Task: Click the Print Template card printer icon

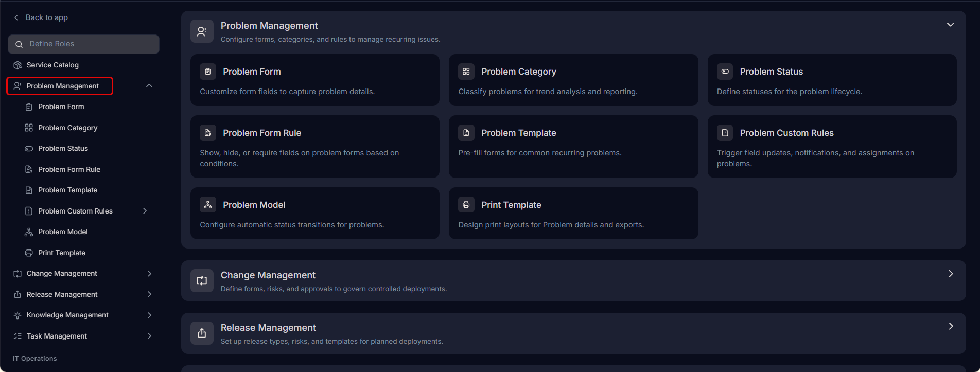Action: click(x=466, y=205)
